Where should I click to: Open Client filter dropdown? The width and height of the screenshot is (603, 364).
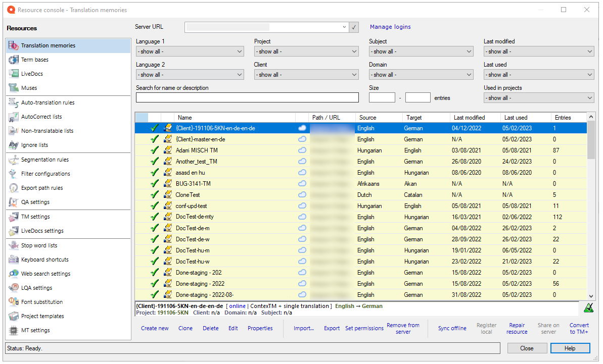tap(306, 75)
